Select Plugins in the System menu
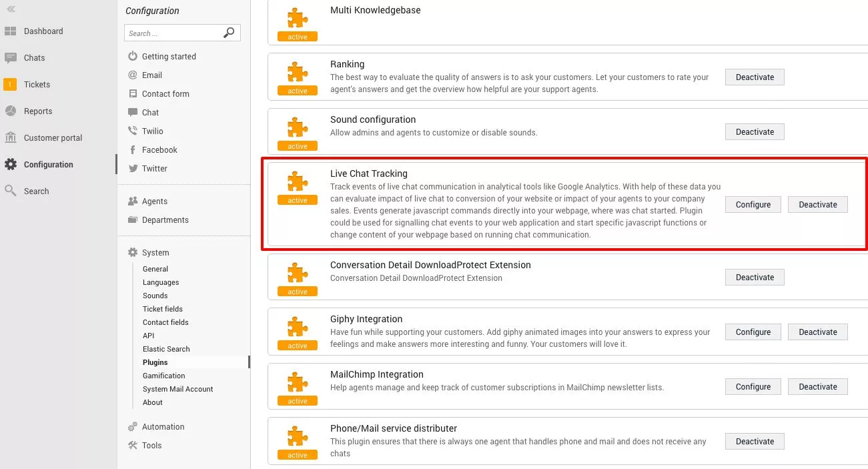This screenshot has height=469, width=868. 155,362
